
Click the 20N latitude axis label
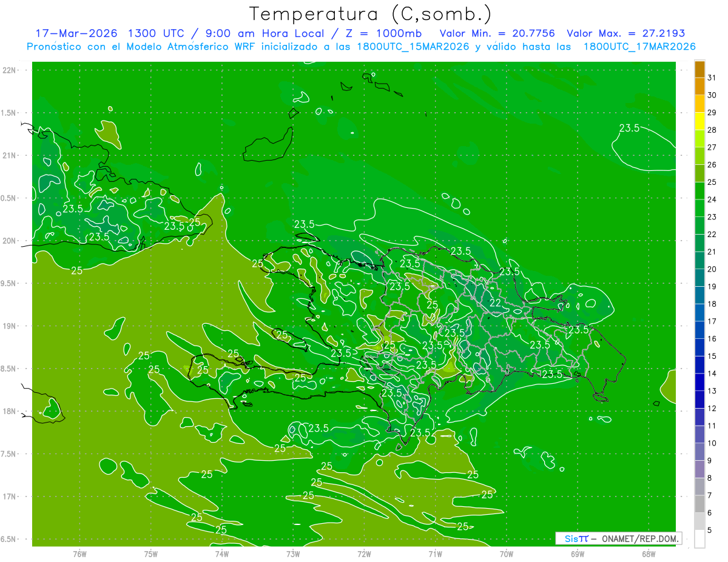click(9, 241)
